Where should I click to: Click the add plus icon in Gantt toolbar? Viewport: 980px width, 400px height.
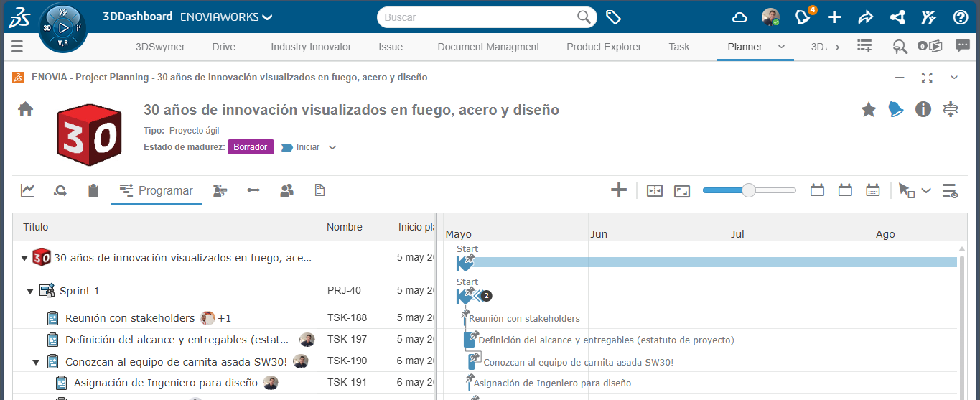[x=618, y=190]
